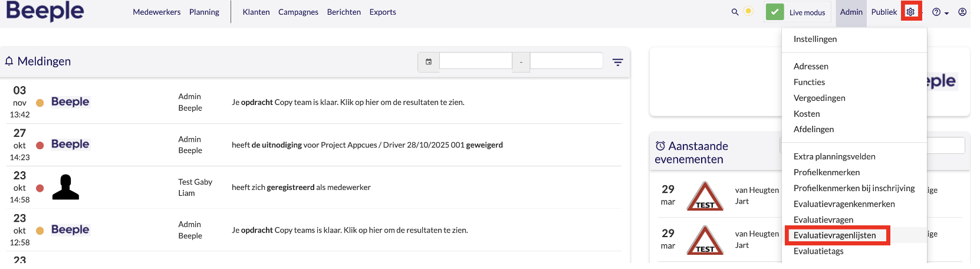Open the user account icon
This screenshot has width=980, height=269.
(x=962, y=12)
